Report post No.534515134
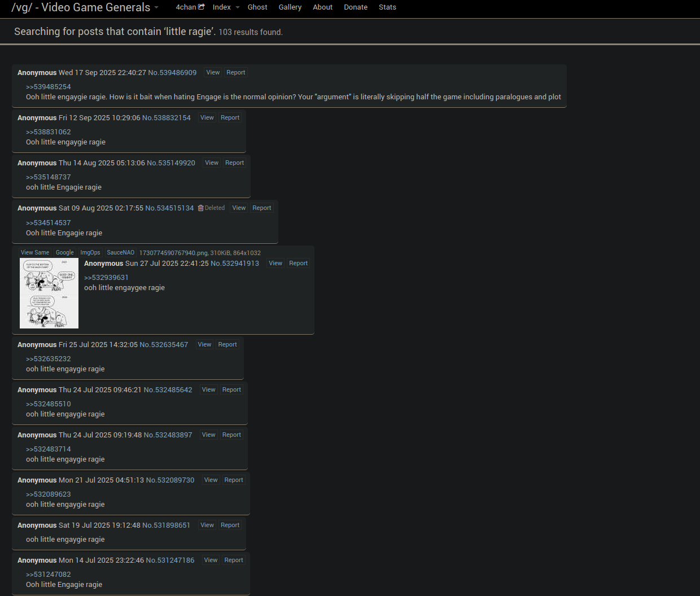The height and width of the screenshot is (596, 700). 262,208
